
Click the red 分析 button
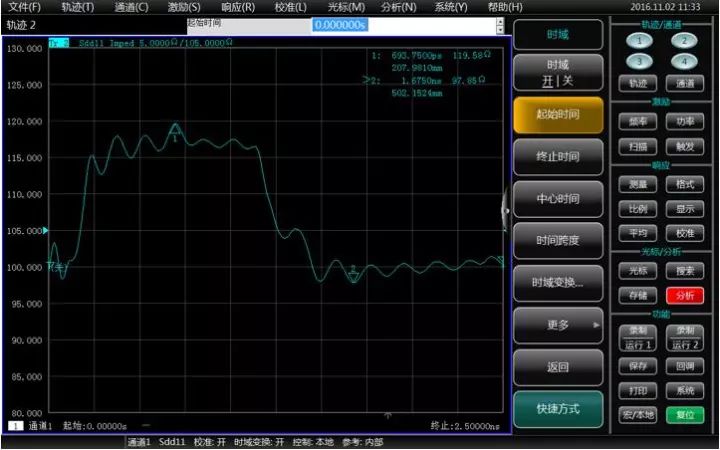[685, 295]
